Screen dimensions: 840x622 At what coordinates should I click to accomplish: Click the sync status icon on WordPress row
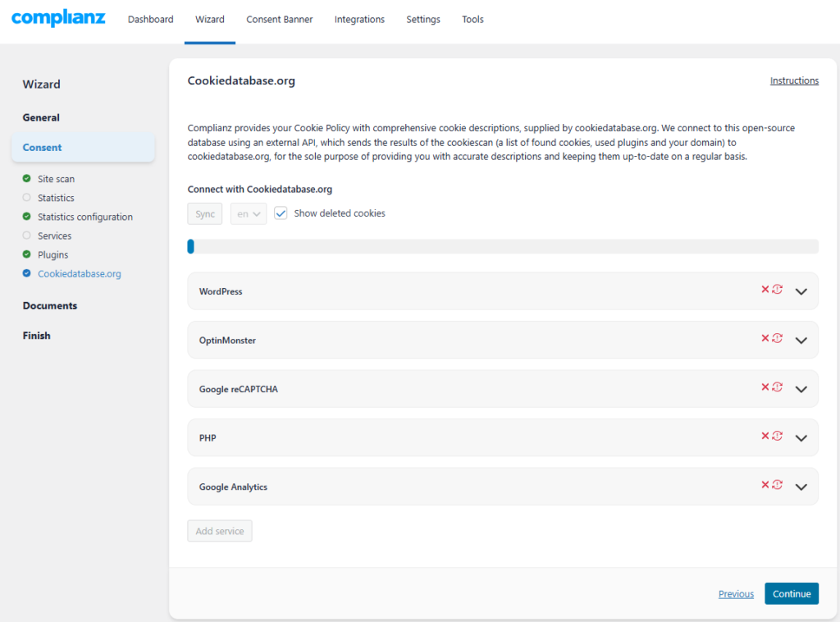pos(778,290)
